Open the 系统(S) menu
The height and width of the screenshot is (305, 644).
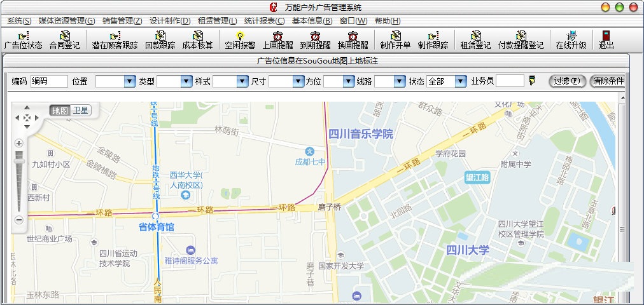tap(19, 21)
